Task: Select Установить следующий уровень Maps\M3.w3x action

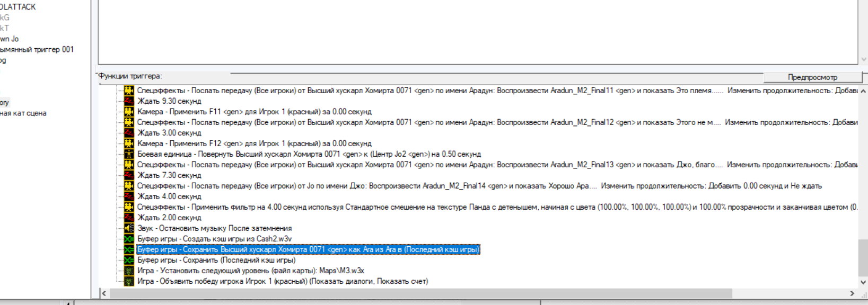Action: [251, 271]
